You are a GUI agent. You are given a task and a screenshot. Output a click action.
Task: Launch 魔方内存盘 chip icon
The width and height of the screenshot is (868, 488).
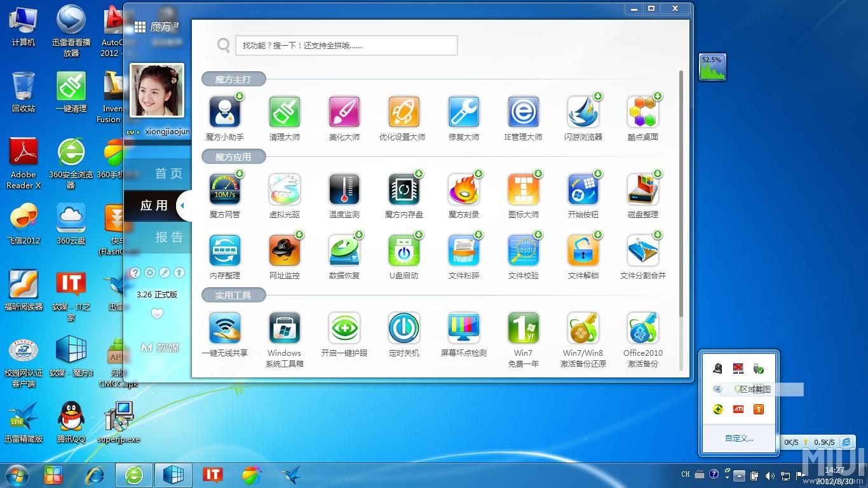coord(404,189)
